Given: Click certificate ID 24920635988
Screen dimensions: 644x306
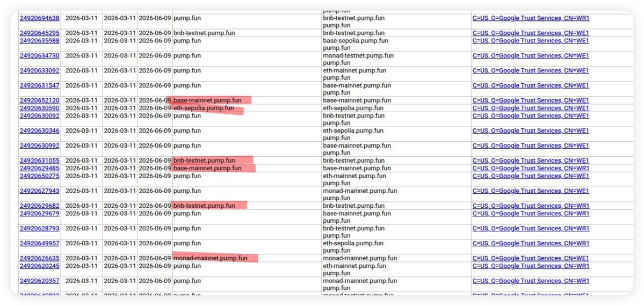Looking at the screenshot, I should [40, 41].
